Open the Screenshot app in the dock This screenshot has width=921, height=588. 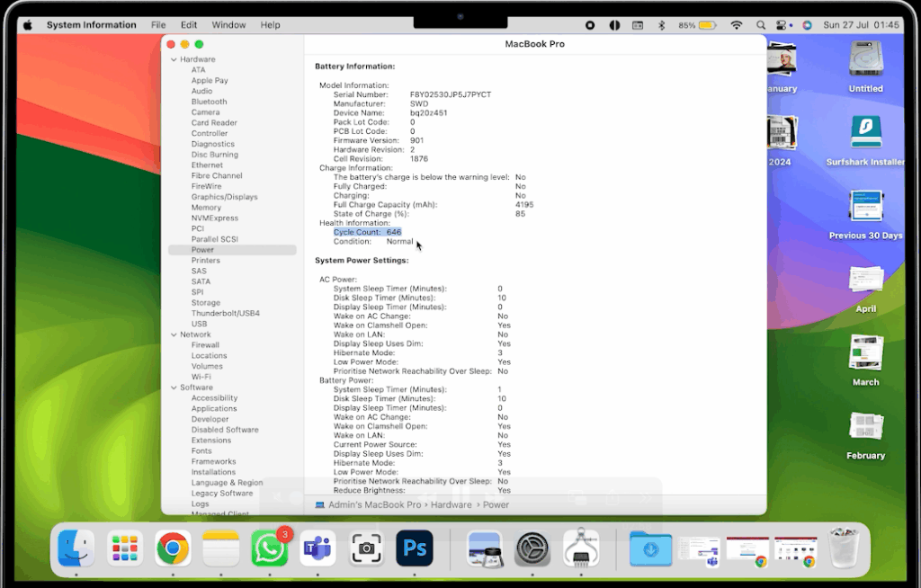coord(366,548)
